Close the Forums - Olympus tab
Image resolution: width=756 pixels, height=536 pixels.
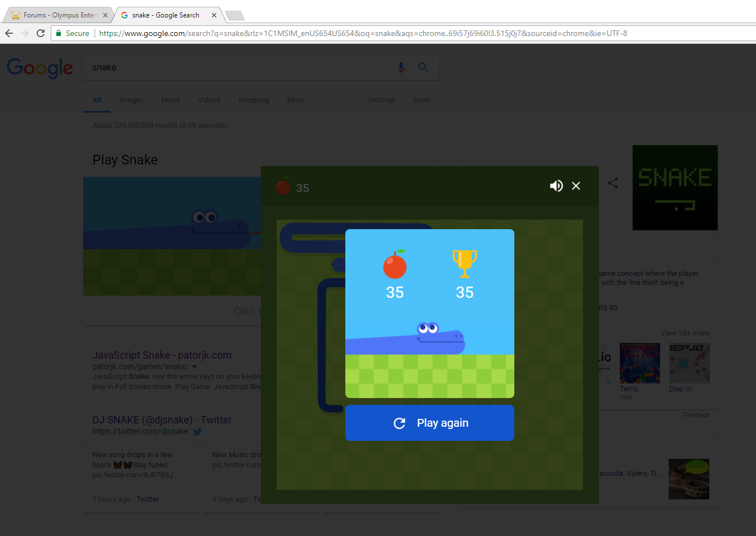pyautogui.click(x=105, y=15)
